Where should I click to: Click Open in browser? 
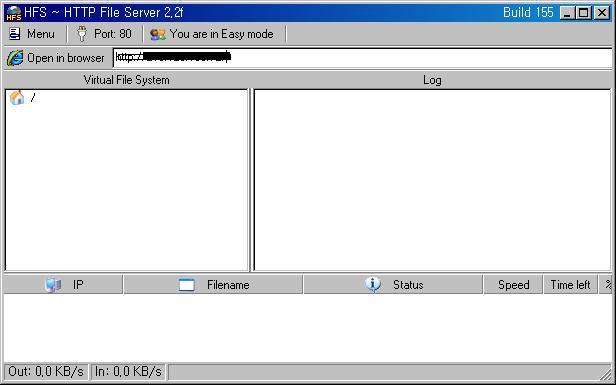tap(56, 58)
